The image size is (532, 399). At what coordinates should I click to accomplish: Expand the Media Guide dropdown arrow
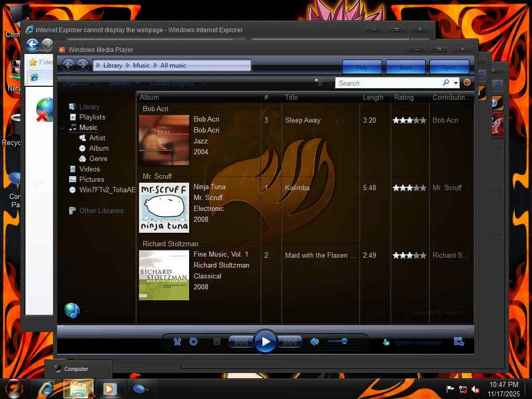[x=87, y=311]
